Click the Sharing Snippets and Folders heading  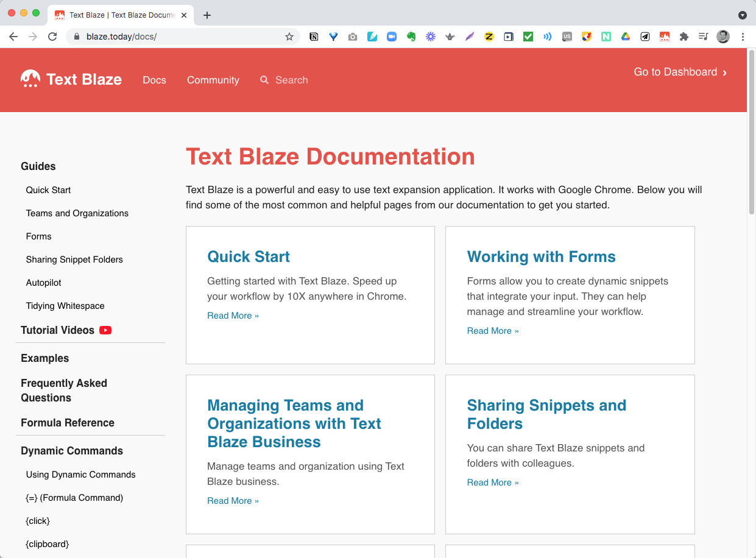[x=546, y=414]
